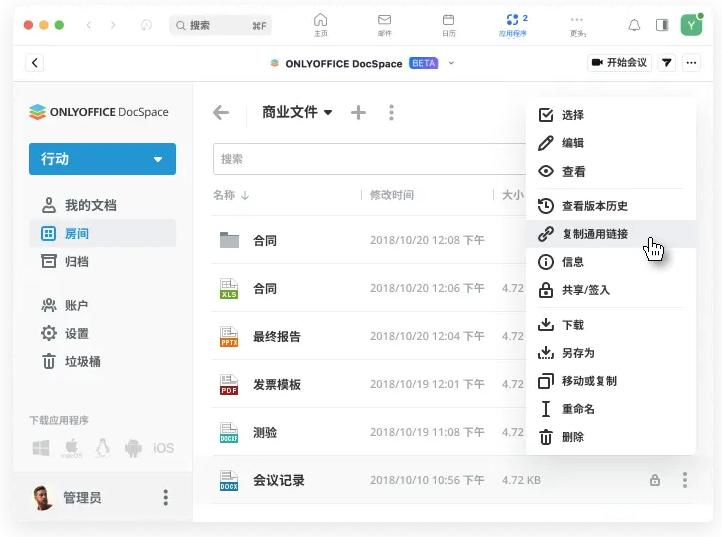Open 账户 accounts in sidebar

click(x=102, y=305)
